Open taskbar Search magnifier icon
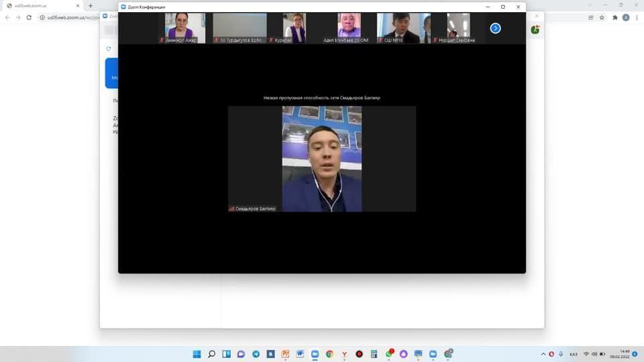This screenshot has width=644, height=362. click(x=211, y=354)
